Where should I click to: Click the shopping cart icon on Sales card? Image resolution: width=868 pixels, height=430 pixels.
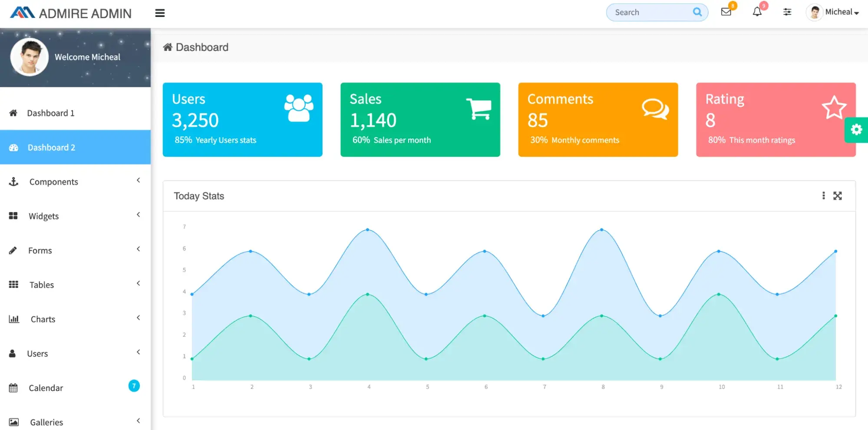tap(479, 109)
